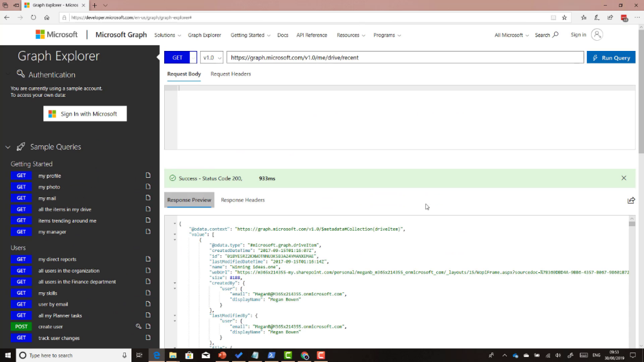Viewport: 644px width, 362px height.
Task: Switch to the Response Headers tab
Action: coord(243,200)
